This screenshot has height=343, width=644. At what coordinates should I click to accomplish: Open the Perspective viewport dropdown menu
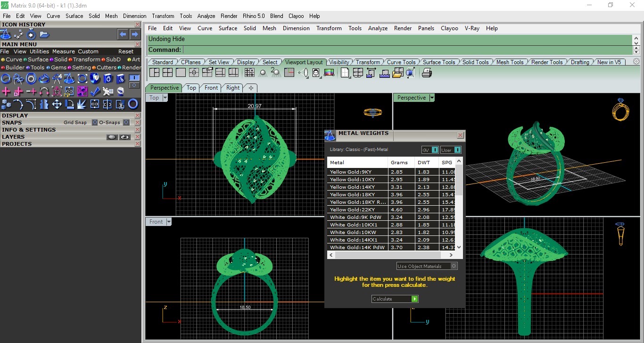pos(432,98)
